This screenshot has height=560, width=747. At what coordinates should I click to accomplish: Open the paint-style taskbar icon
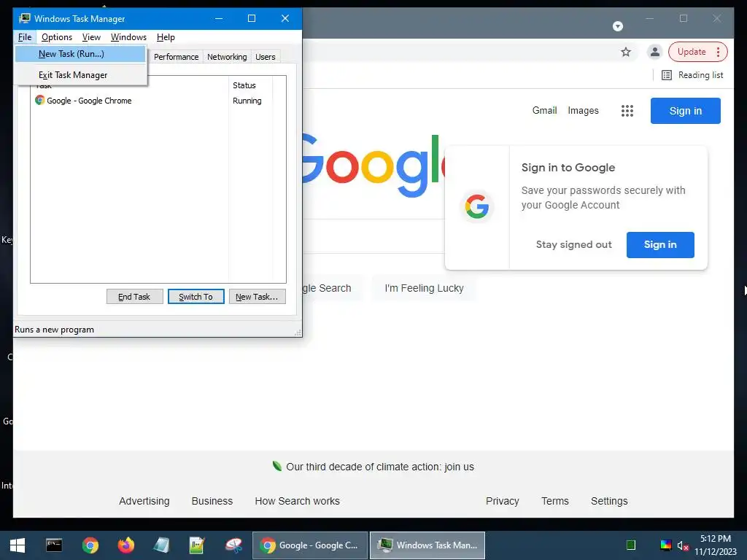pos(233,545)
